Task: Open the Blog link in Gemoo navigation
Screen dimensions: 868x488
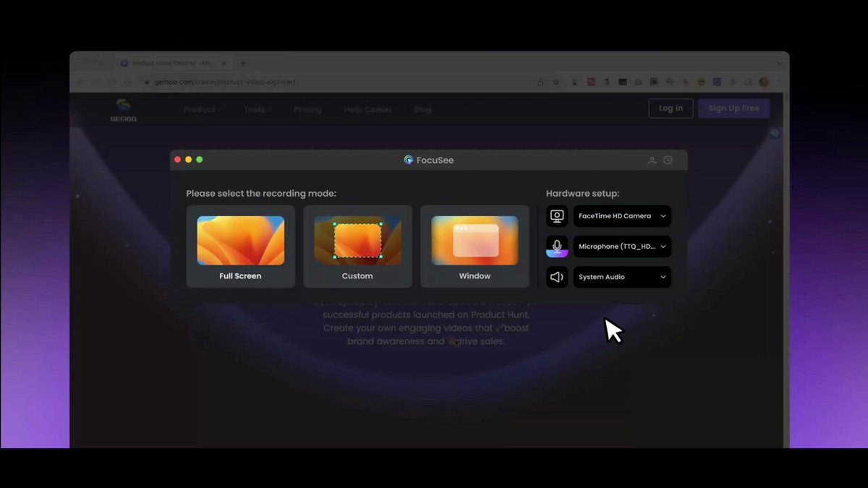Action: 422,110
